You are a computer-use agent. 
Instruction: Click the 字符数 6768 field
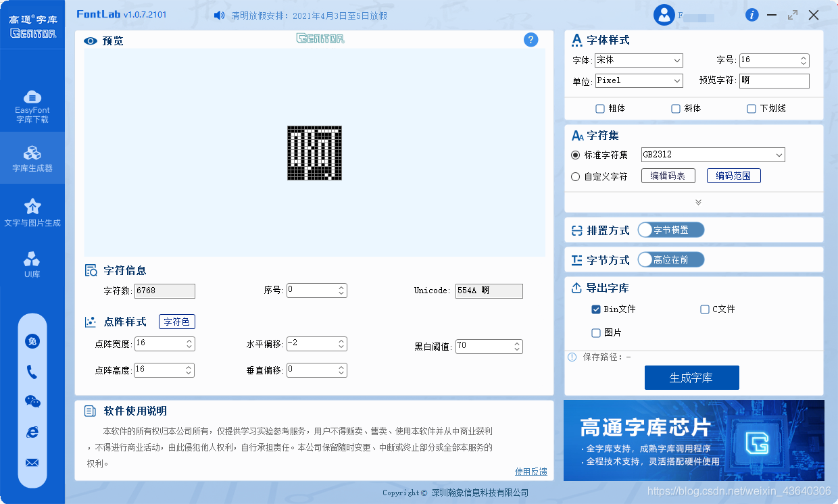165,291
